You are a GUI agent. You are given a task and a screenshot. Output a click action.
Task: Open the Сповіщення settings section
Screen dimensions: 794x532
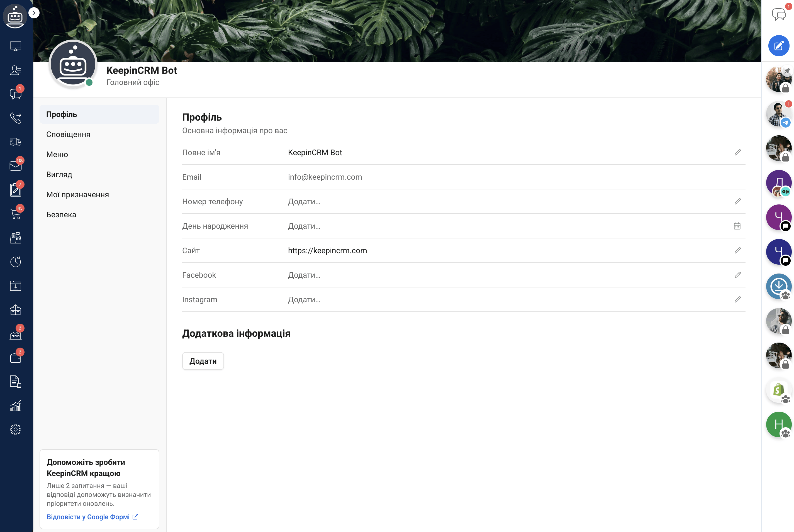point(99,134)
